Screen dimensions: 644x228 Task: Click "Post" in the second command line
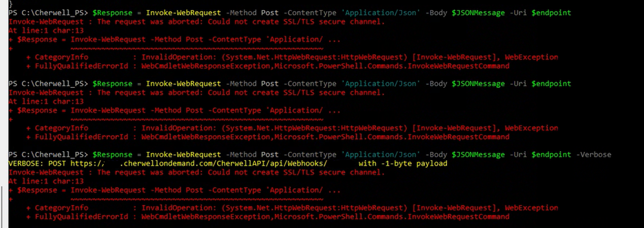pos(270,83)
